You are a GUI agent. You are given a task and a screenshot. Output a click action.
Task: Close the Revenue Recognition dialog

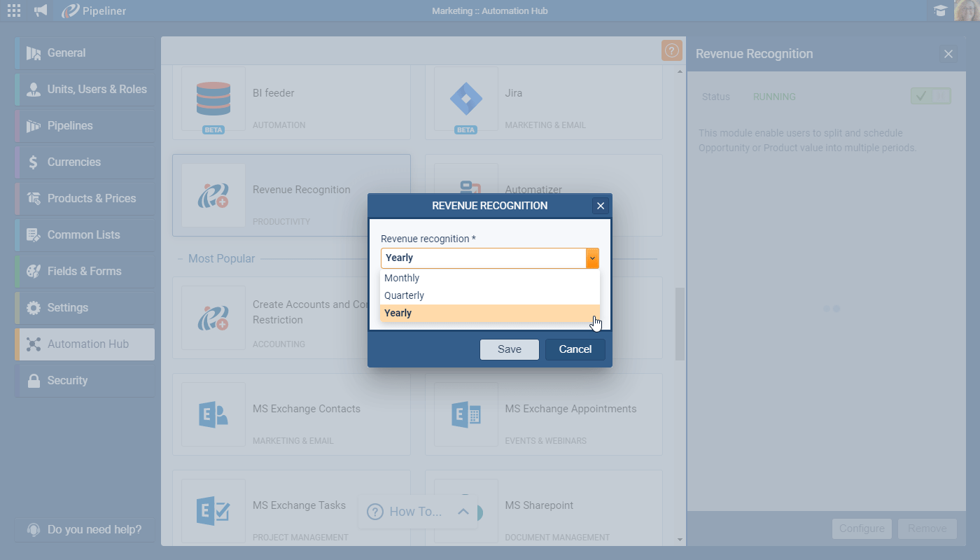600,206
